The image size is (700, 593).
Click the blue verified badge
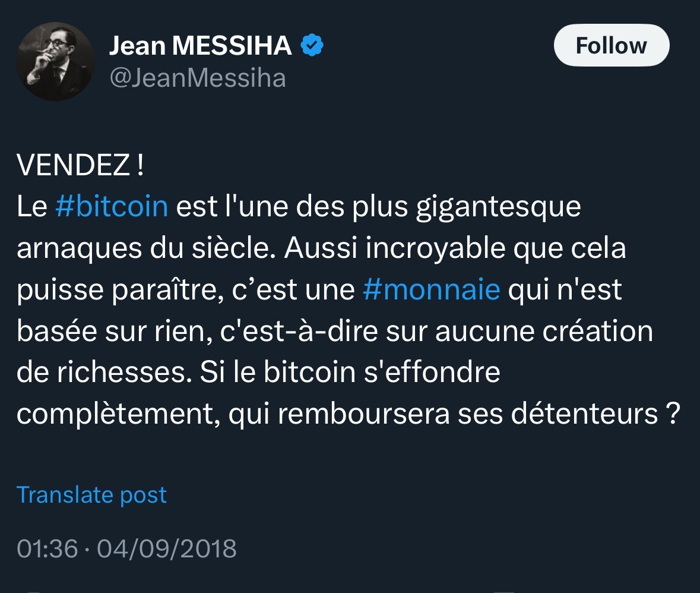(312, 46)
